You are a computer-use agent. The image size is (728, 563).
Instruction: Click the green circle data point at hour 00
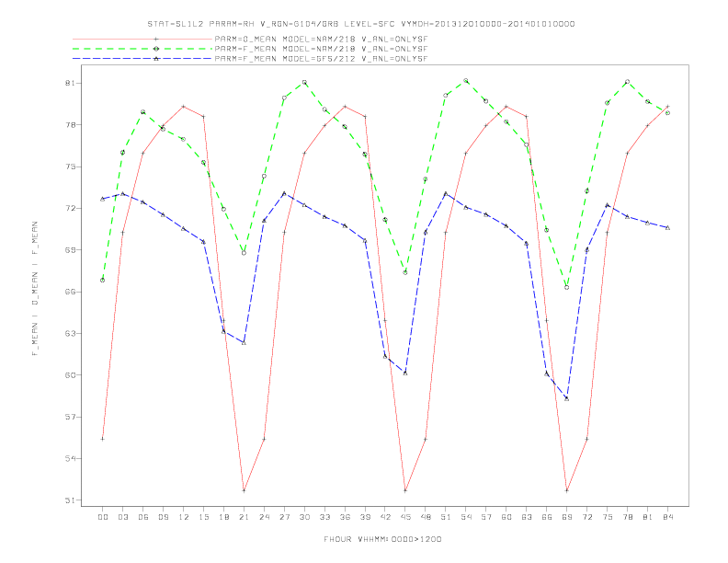point(103,280)
